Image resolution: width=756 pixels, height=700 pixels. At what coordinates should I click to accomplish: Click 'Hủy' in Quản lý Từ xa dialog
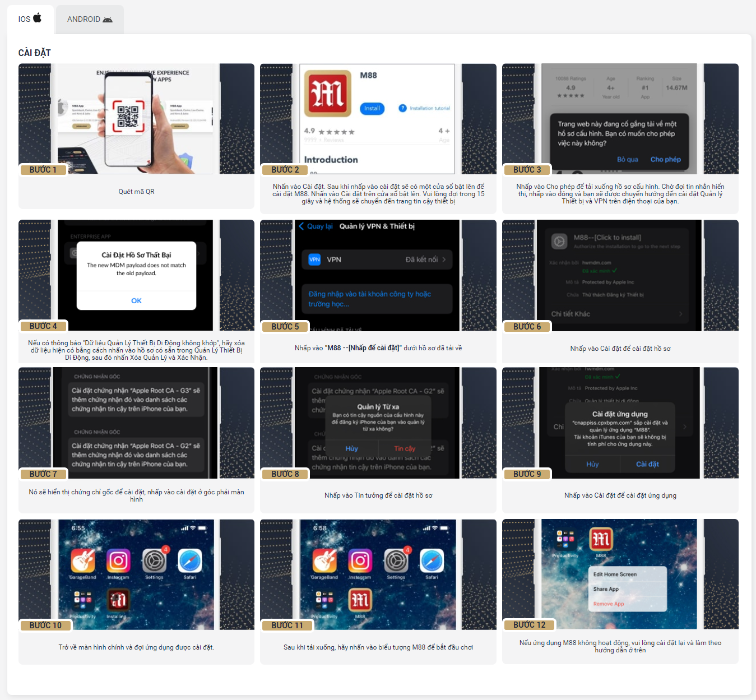(x=351, y=448)
